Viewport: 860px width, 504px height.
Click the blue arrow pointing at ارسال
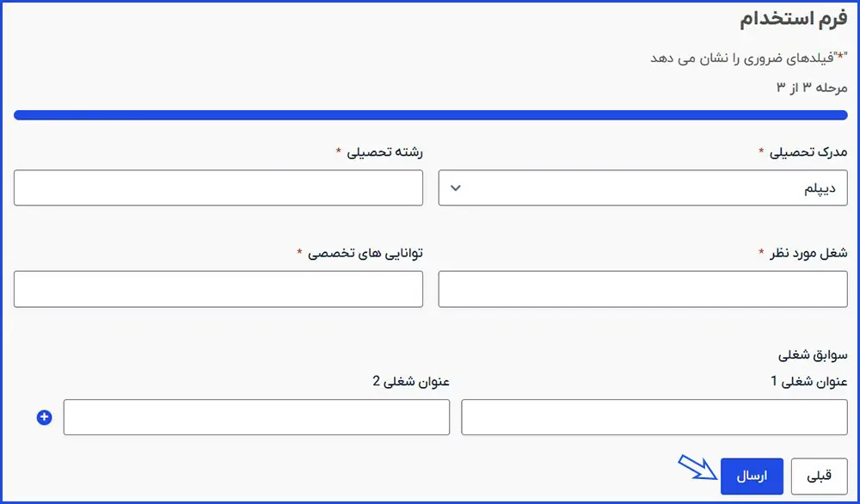point(697,469)
